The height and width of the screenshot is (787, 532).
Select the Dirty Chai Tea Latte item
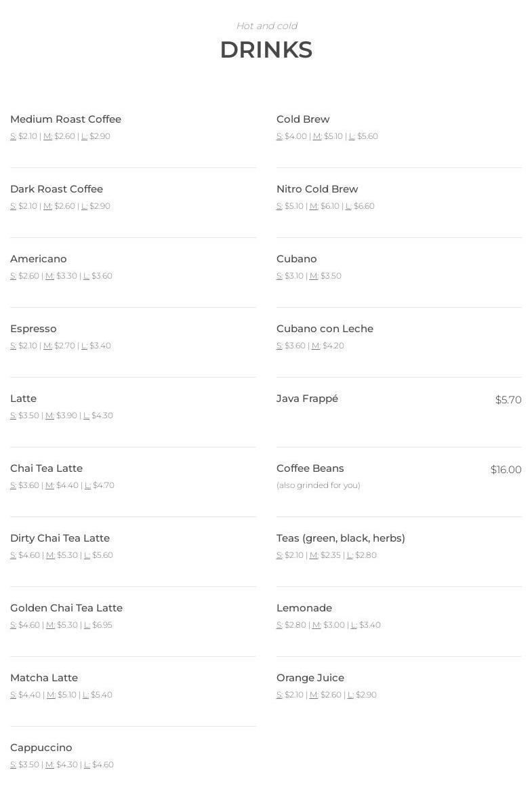(x=60, y=538)
